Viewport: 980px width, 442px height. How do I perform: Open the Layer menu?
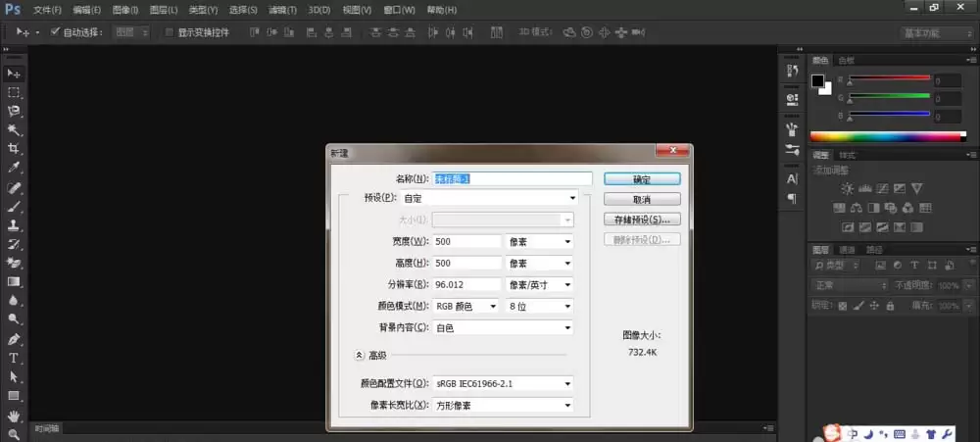tap(164, 10)
